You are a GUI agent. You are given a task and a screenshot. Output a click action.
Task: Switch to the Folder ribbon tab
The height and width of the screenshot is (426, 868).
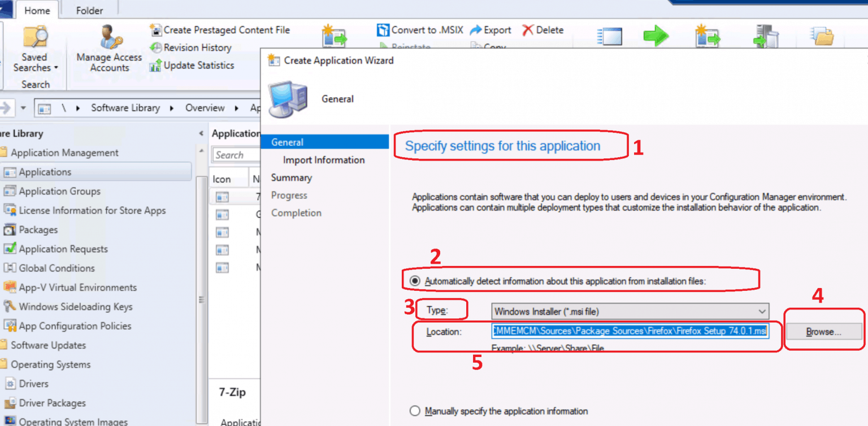pos(89,10)
